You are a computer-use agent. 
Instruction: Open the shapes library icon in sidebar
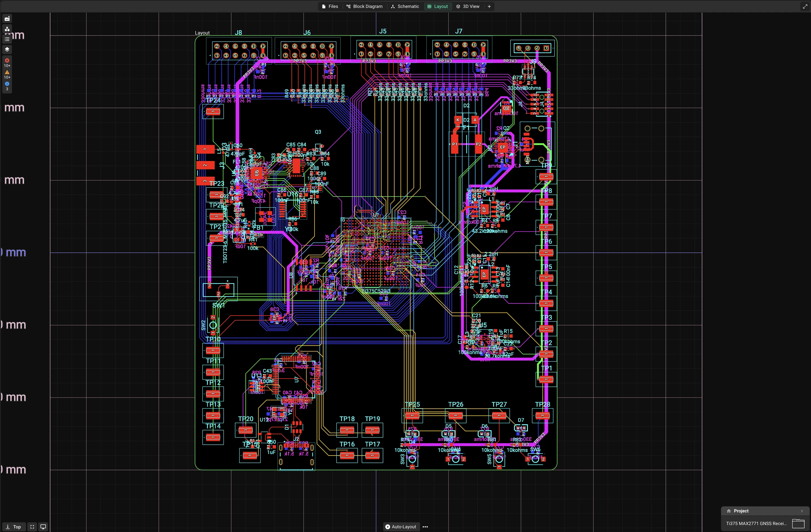coord(7,29)
